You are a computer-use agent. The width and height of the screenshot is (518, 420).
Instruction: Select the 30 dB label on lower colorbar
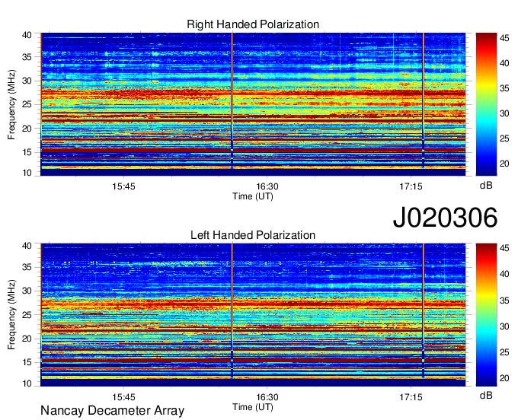[x=504, y=326]
